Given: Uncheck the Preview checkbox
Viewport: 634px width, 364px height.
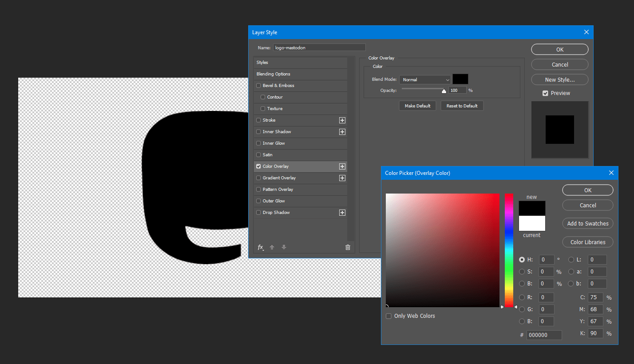Looking at the screenshot, I should (x=545, y=93).
